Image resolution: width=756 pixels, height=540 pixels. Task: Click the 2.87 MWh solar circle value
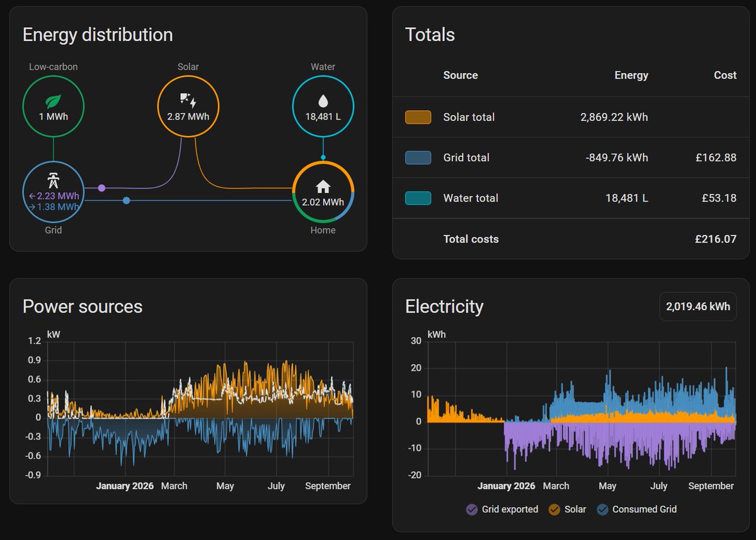pos(188,117)
